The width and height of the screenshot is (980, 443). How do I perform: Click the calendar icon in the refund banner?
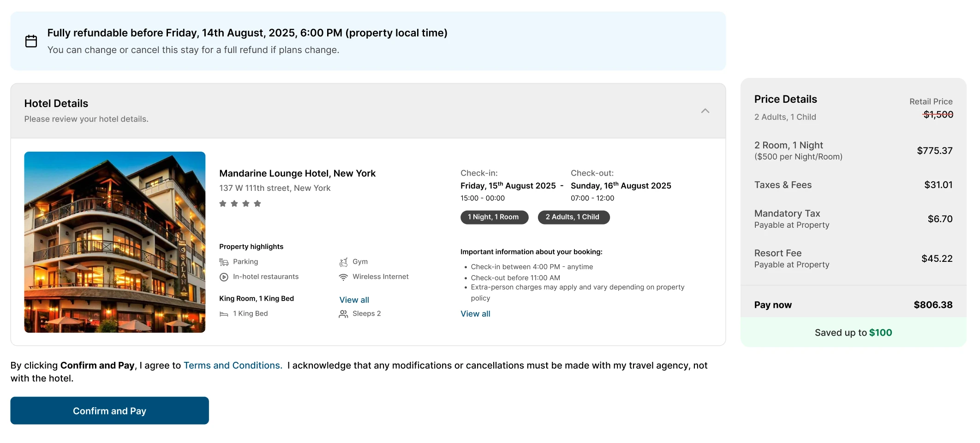click(31, 41)
